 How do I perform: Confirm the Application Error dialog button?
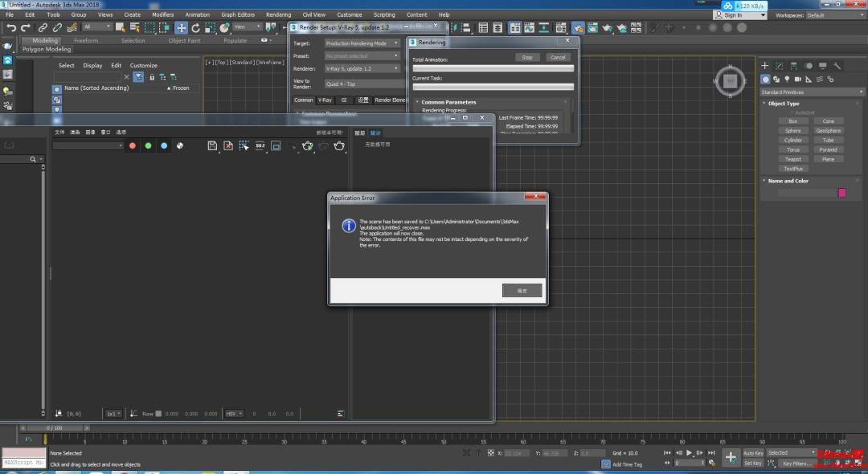tap(522, 290)
